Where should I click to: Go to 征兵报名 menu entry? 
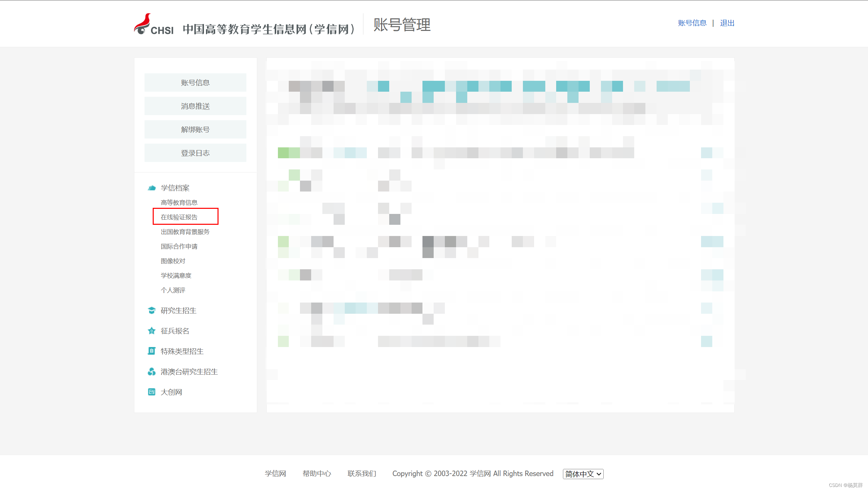tap(175, 331)
